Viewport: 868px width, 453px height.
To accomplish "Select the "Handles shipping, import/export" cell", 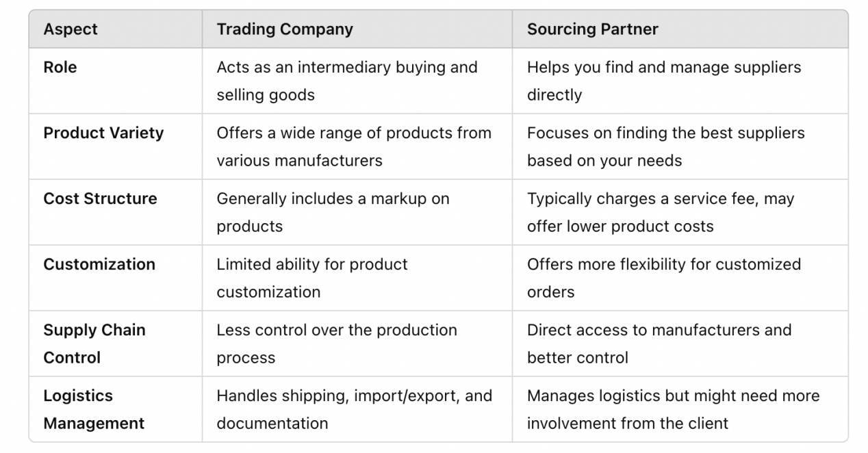I will 354,409.
